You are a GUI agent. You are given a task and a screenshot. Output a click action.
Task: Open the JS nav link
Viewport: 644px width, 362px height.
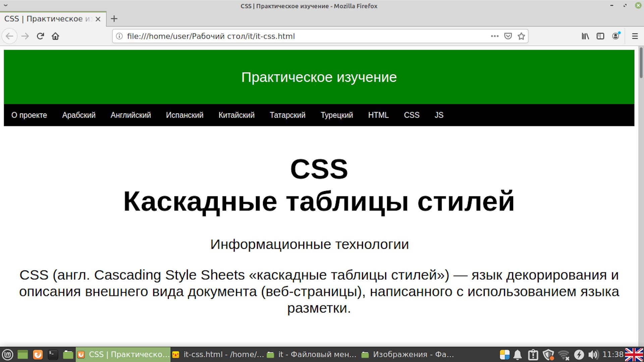pos(439,115)
